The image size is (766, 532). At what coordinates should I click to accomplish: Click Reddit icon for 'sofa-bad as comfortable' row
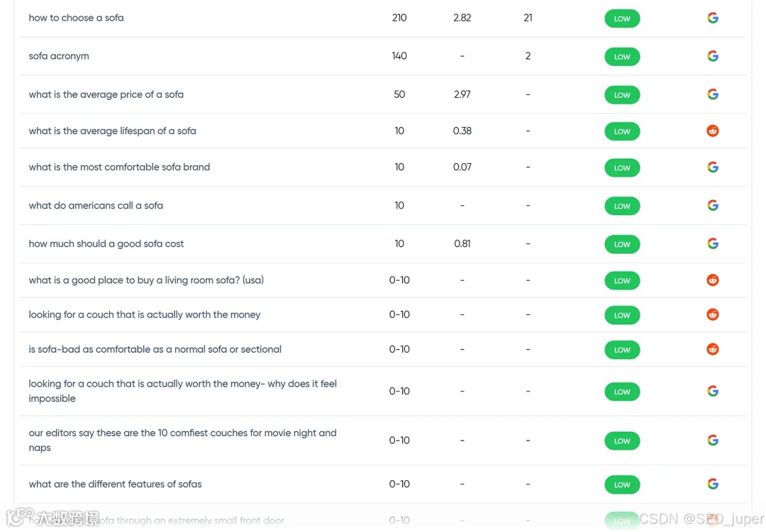713,349
